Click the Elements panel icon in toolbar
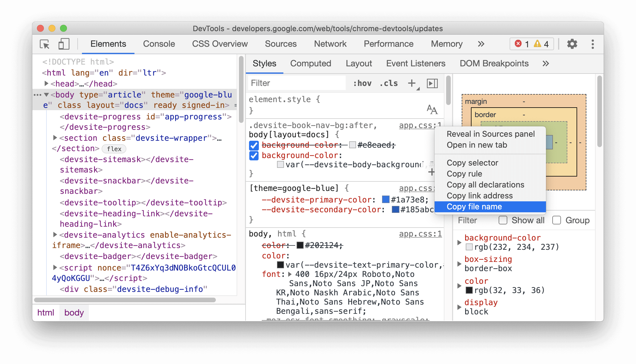This screenshot has height=364, width=636. (108, 44)
